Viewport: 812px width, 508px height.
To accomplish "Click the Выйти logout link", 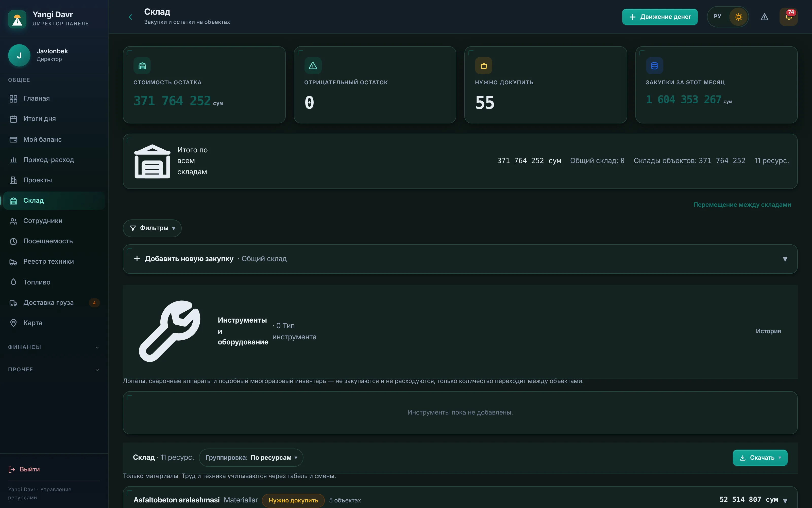I will (x=24, y=469).
